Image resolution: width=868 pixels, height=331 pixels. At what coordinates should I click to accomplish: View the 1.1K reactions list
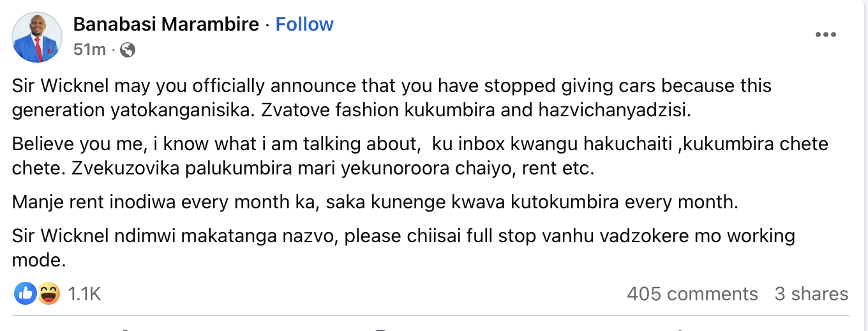[x=84, y=294]
